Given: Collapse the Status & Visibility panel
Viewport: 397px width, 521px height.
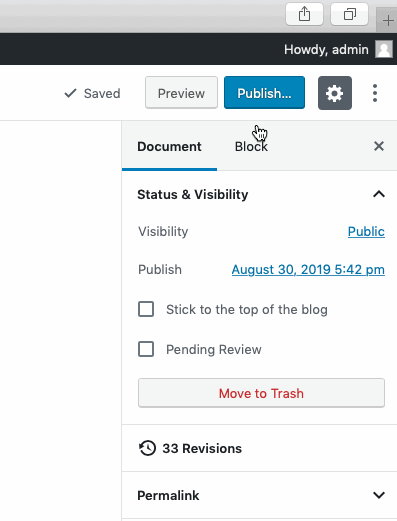Looking at the screenshot, I should click(x=259, y=194).
